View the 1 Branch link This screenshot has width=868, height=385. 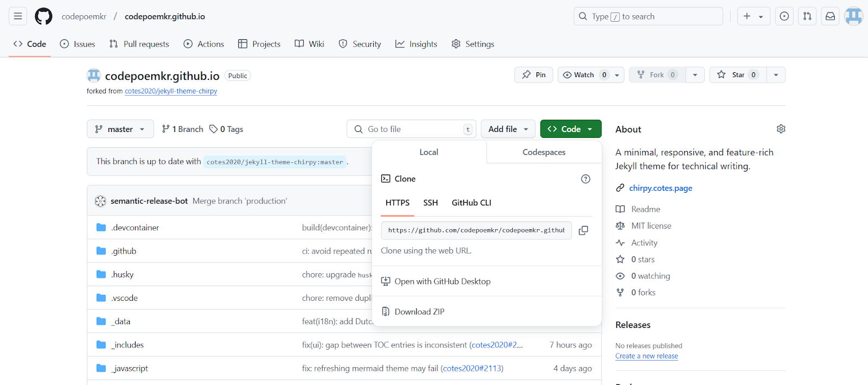pyautogui.click(x=182, y=129)
